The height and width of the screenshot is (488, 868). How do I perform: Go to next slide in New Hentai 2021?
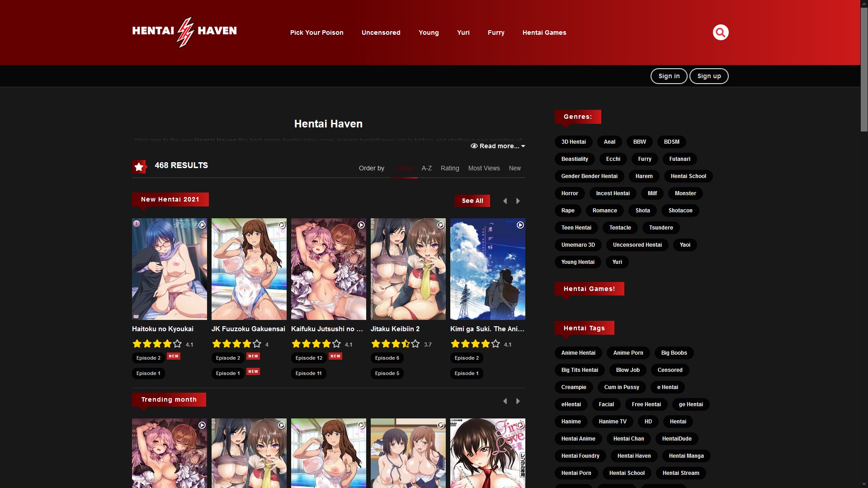click(x=518, y=201)
